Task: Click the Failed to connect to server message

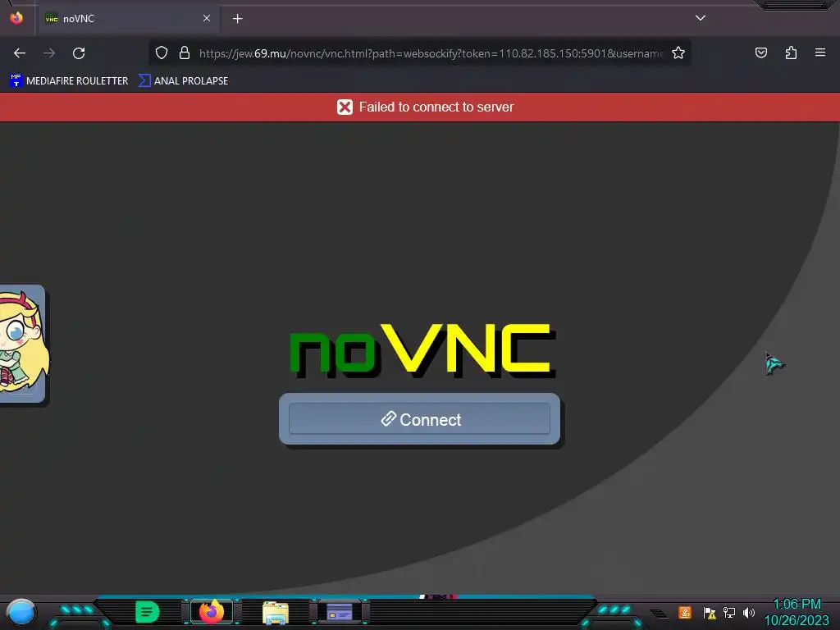Action: point(436,107)
